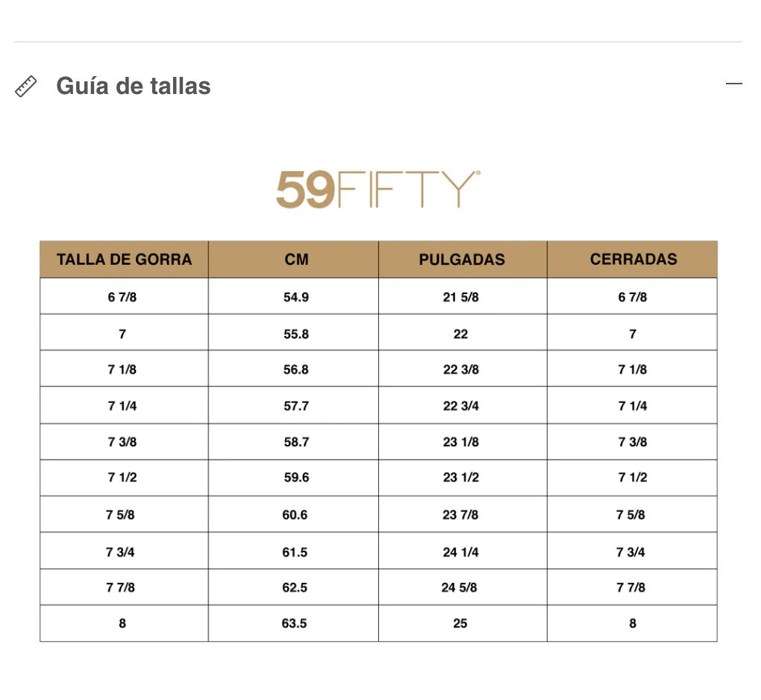Collapse the Guía de tallas section

coord(733,84)
